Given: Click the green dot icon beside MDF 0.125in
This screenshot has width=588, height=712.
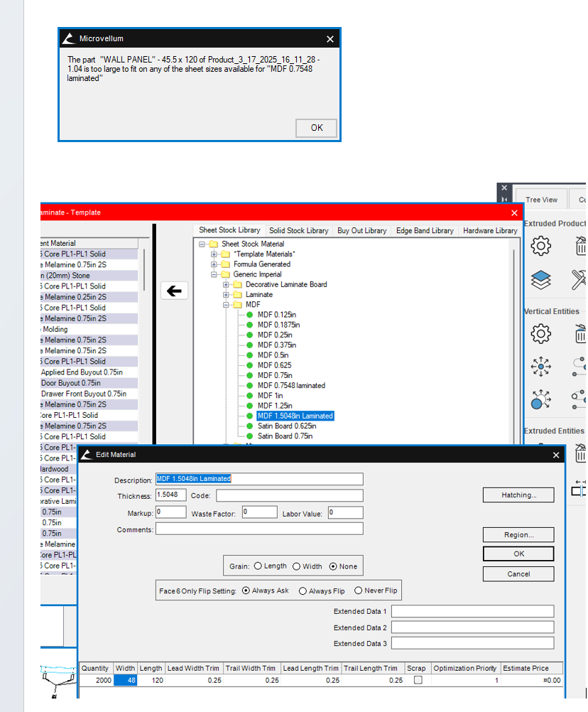Looking at the screenshot, I should pos(249,314).
